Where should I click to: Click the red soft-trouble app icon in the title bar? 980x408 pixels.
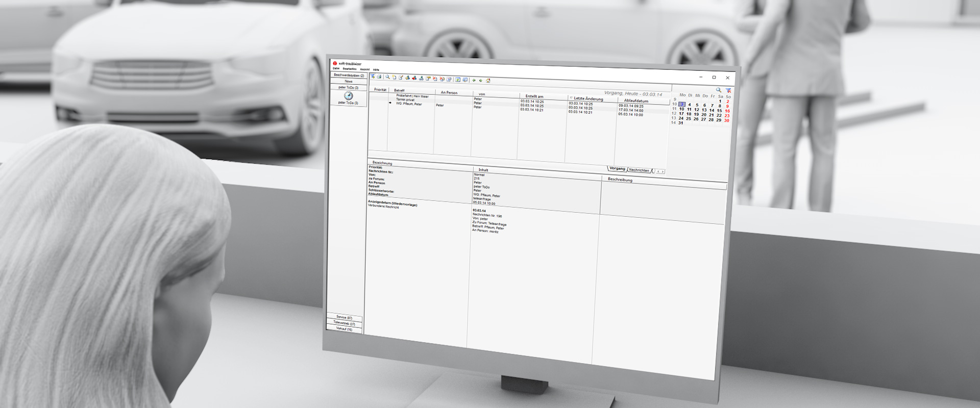[x=335, y=63]
